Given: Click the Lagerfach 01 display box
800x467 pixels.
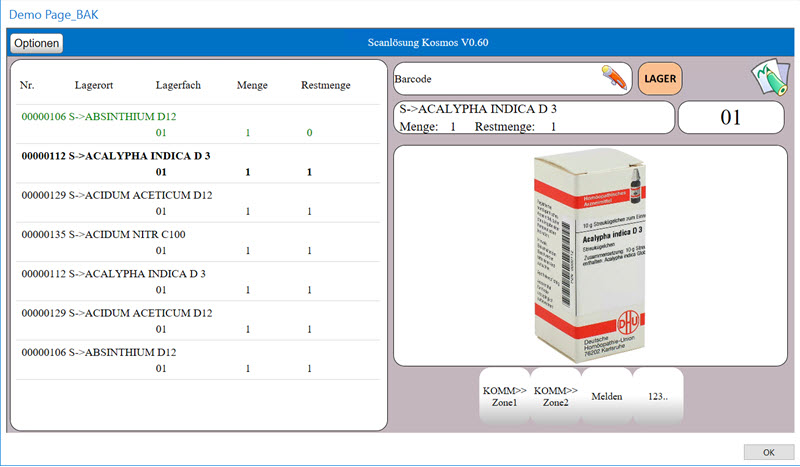Looking at the screenshot, I should [x=730, y=117].
